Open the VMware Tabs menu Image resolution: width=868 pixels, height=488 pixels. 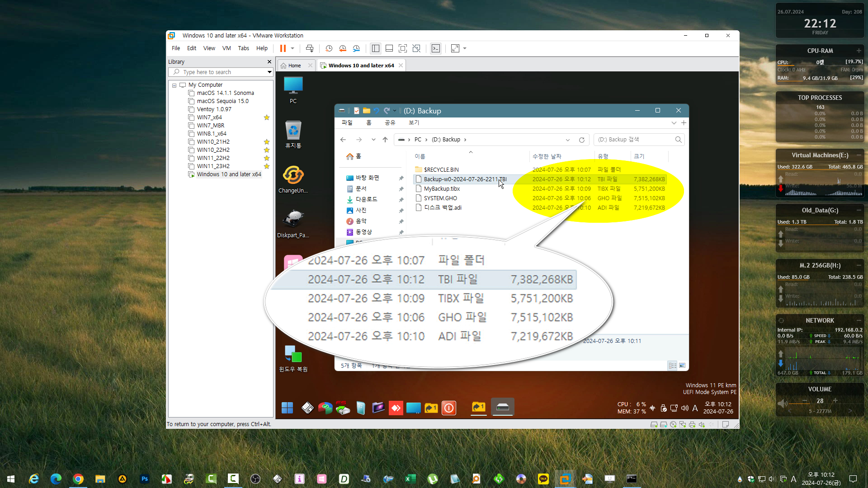tap(243, 48)
